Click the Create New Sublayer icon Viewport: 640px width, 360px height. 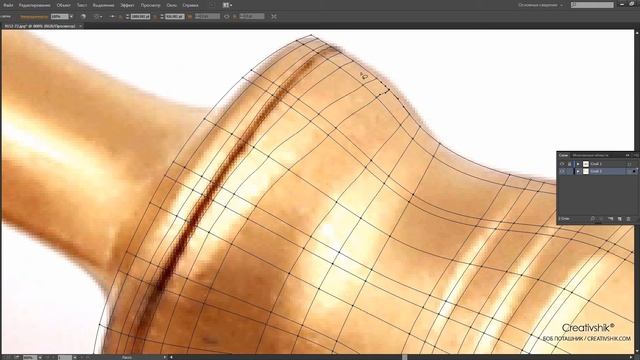[x=610, y=219]
